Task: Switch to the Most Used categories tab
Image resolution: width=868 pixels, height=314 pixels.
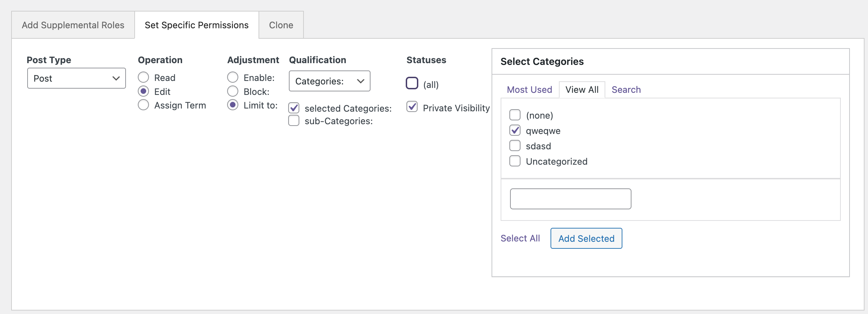Action: [529, 90]
